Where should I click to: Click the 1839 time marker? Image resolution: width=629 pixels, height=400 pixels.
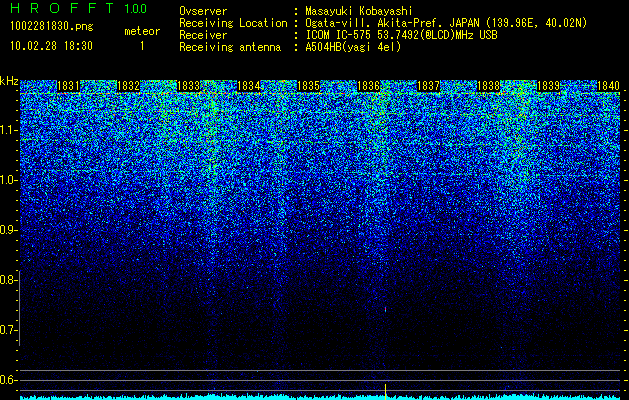pyautogui.click(x=548, y=86)
